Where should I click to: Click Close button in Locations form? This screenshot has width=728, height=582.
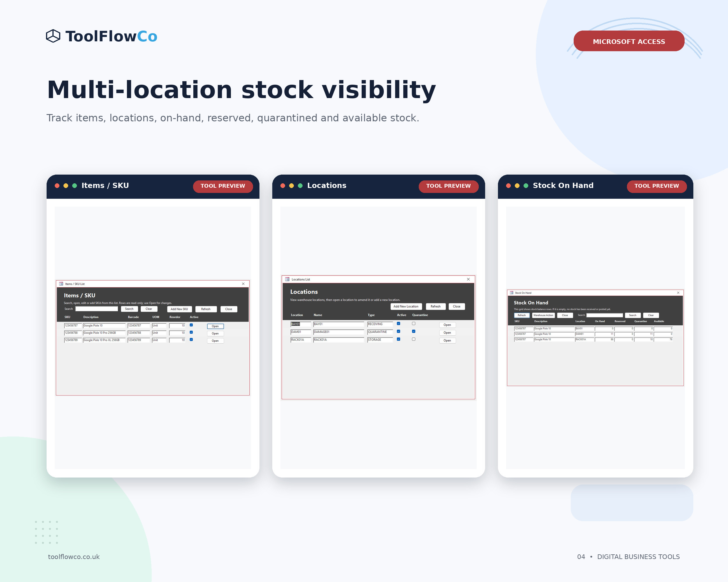point(457,306)
